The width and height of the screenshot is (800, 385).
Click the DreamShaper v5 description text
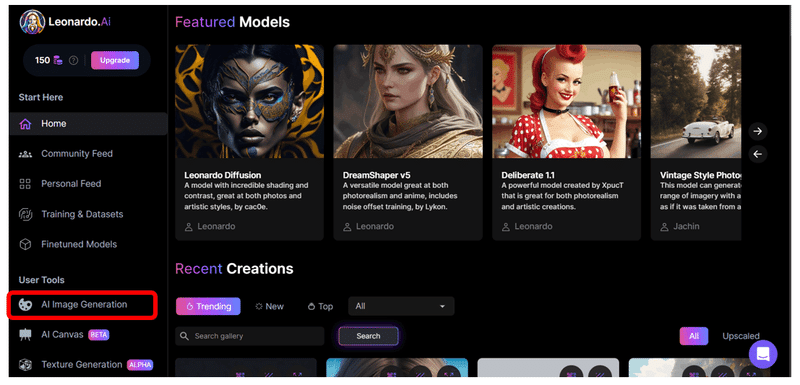tap(400, 196)
